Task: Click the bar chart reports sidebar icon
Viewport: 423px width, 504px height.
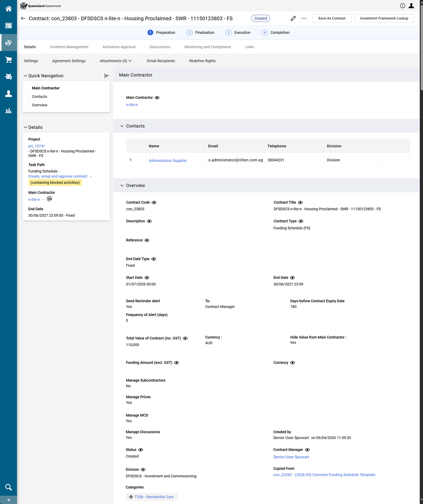Action: (9, 111)
